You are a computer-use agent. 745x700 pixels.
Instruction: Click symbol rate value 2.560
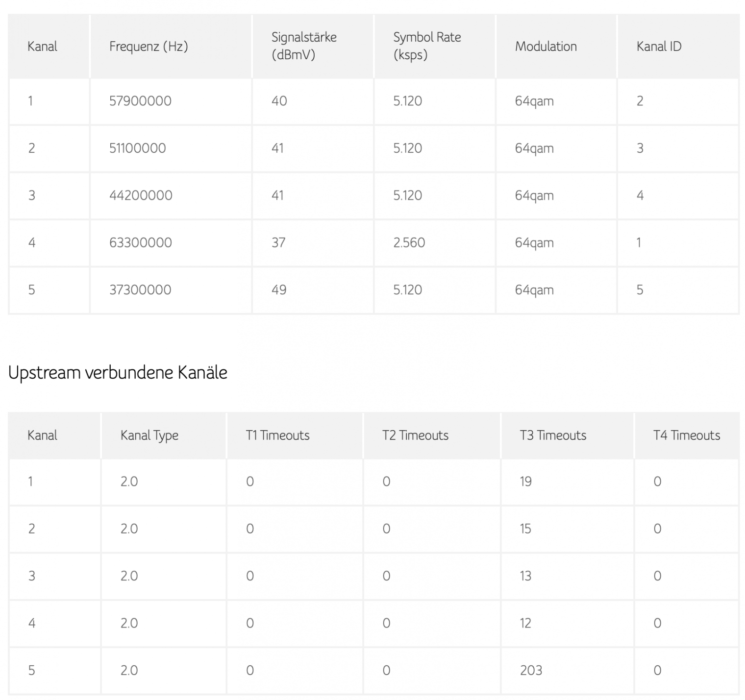pyautogui.click(x=409, y=242)
